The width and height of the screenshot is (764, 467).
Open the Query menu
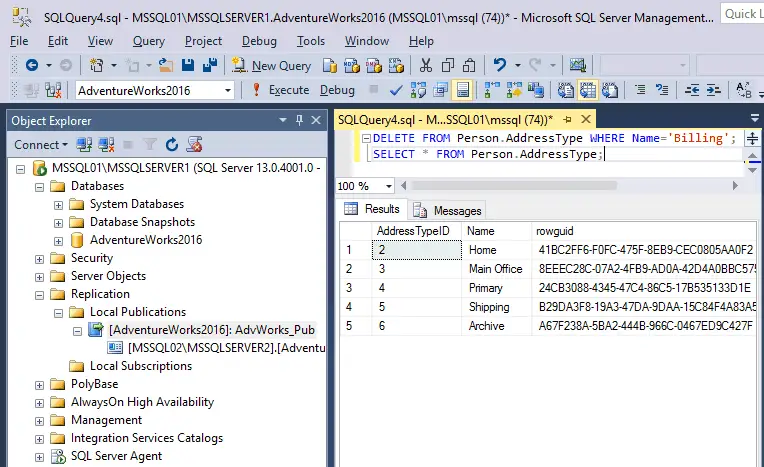click(149, 41)
